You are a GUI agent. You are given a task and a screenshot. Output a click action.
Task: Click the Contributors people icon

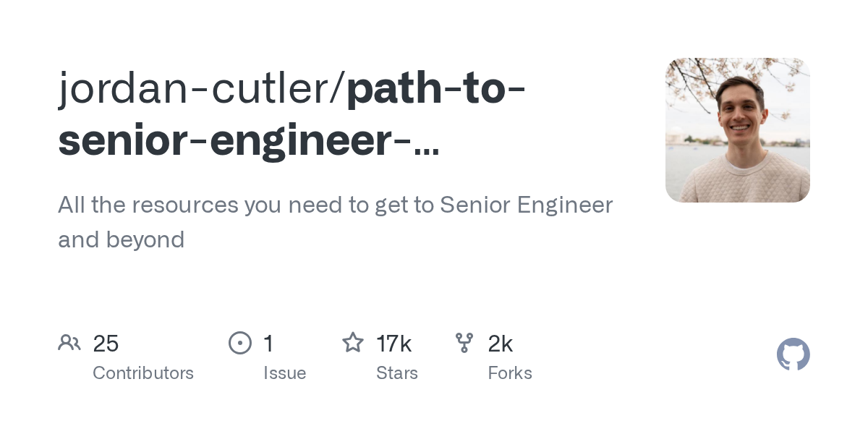pos(69,343)
